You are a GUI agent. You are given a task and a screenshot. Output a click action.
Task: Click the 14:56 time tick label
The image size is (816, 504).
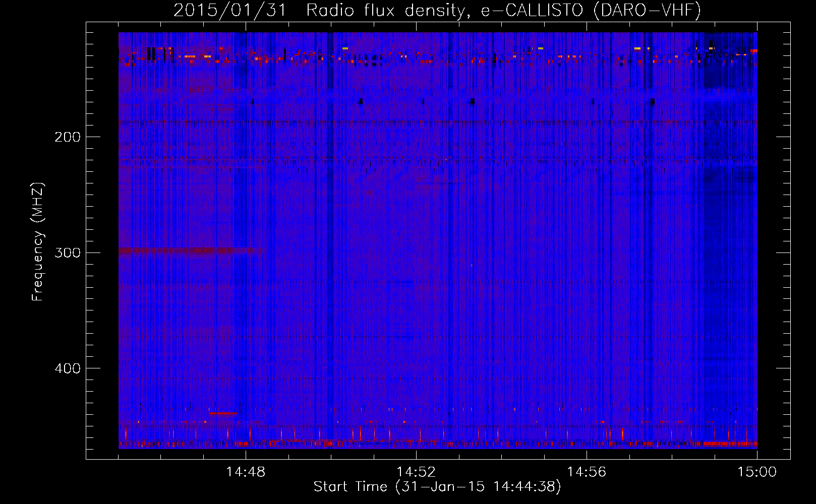[x=587, y=472]
